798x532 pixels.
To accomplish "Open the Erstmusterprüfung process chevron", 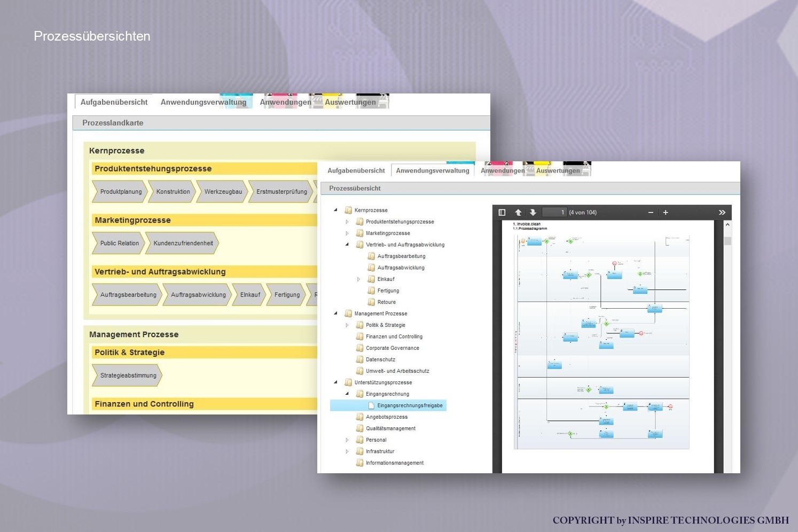I will point(281,192).
